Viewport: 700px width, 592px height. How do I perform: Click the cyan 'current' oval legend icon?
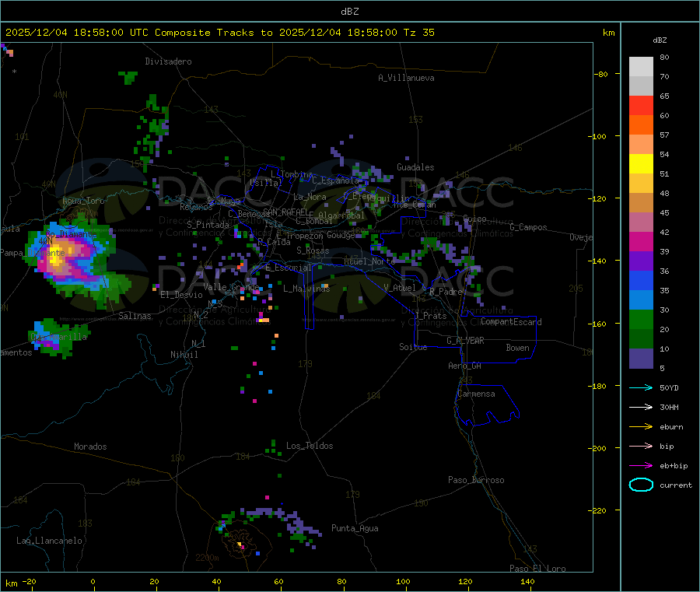[641, 485]
